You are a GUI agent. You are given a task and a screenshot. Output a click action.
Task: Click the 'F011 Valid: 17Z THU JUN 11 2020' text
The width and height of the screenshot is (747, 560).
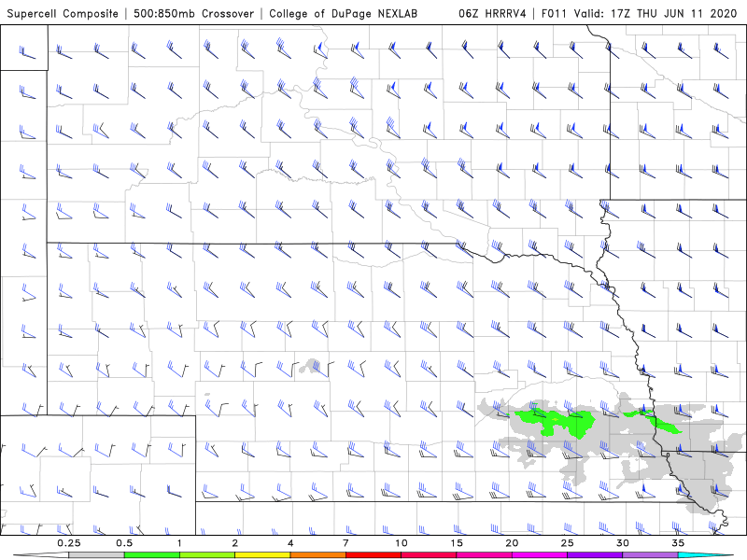pyautogui.click(x=639, y=13)
